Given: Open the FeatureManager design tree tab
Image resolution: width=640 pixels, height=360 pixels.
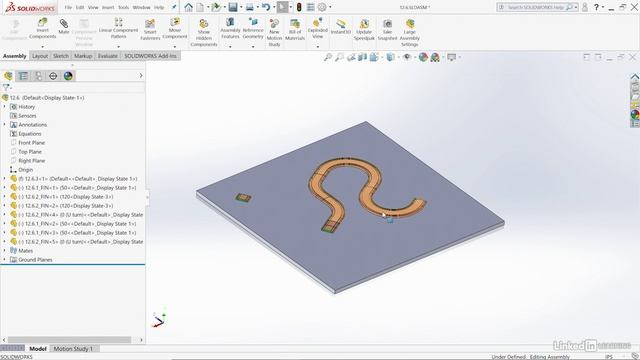Looking at the screenshot, I should pos(8,76).
